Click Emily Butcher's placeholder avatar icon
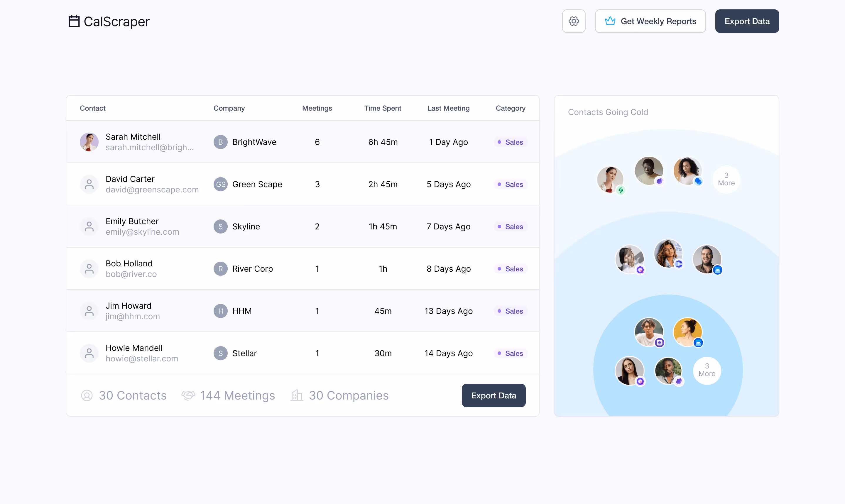The height and width of the screenshot is (504, 845). (89, 226)
